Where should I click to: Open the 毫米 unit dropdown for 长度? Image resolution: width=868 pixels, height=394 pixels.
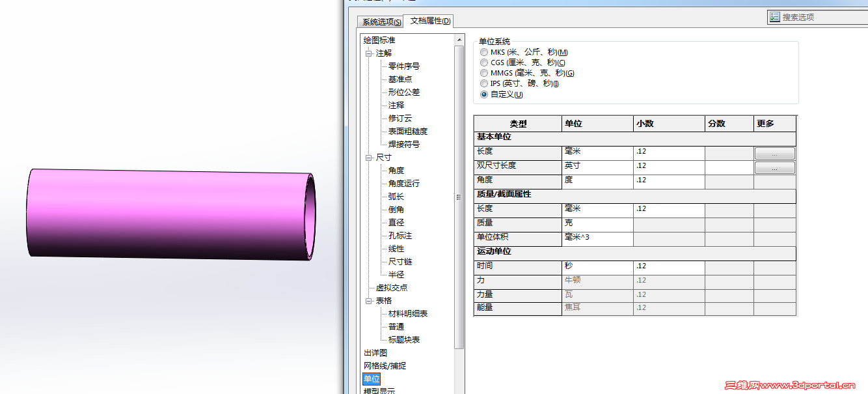(597, 152)
